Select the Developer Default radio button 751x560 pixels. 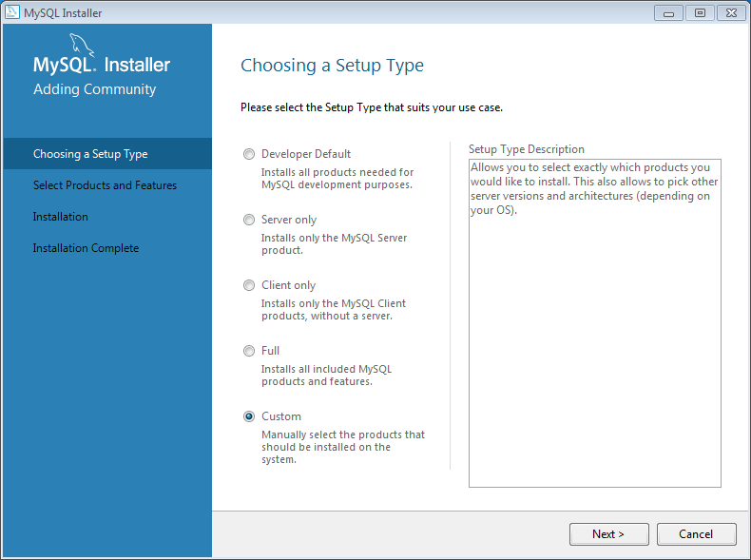click(x=249, y=154)
